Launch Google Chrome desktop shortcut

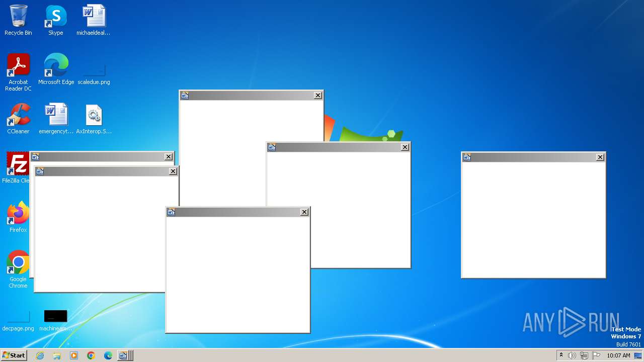18,269
